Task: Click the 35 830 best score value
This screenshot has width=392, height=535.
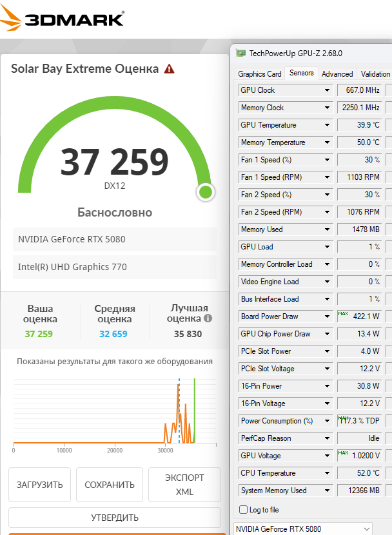Action: pyautogui.click(x=188, y=334)
